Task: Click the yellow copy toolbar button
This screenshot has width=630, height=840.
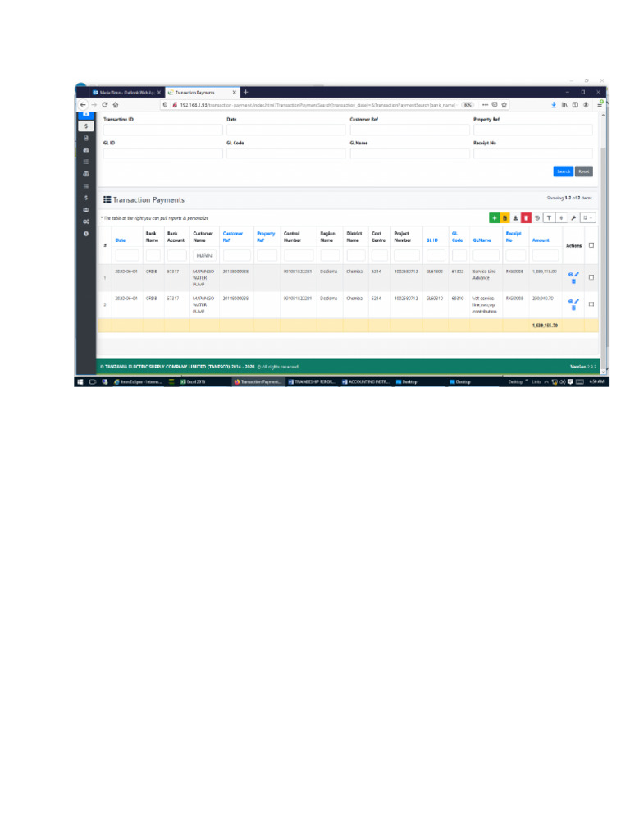Action: [x=504, y=218]
